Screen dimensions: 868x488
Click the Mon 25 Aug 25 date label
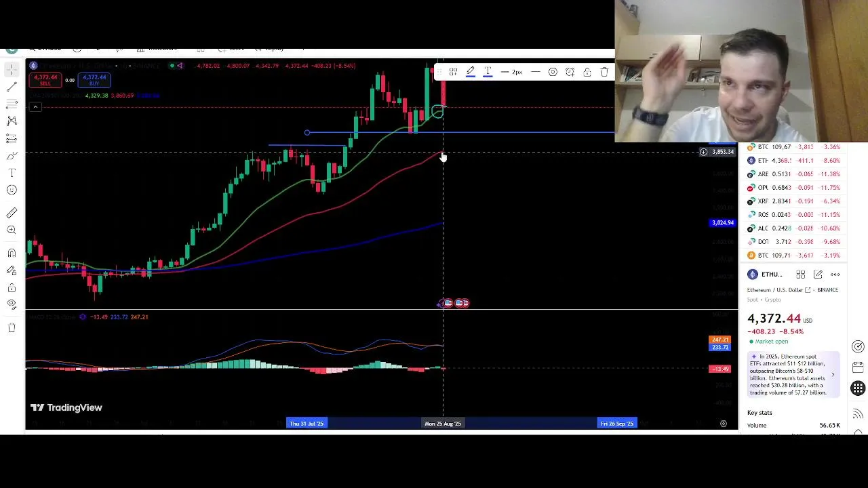pos(443,424)
